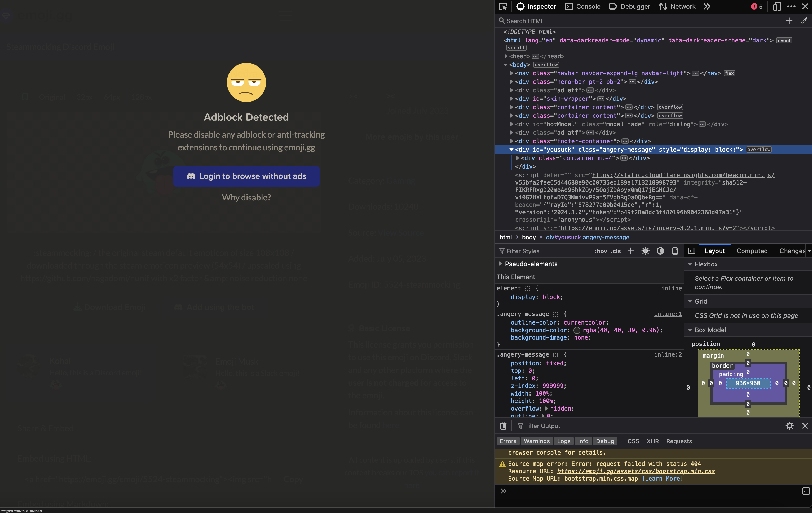Click the .cls class panel toggle
This screenshot has width=812, height=513.
tap(616, 251)
